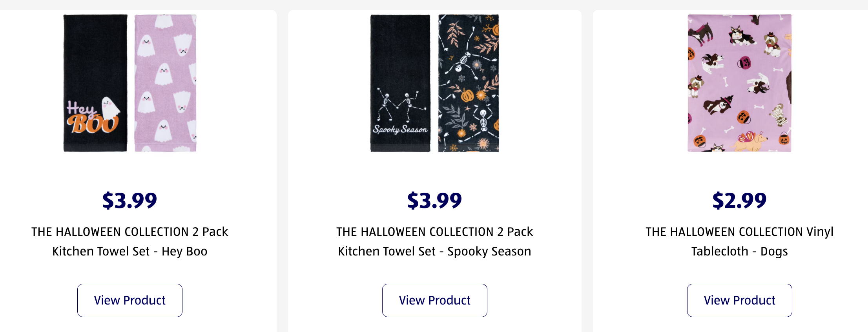The height and width of the screenshot is (332, 868).
Task: View Product for Dogs vinyl tablecloth
Action: click(739, 300)
